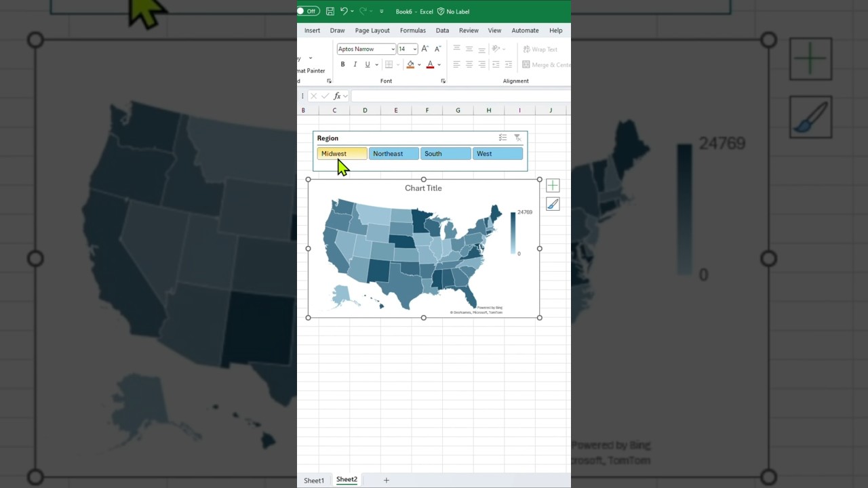Screen dimensions: 868x488
Task: Open the Help ribbon tab
Action: (556, 30)
